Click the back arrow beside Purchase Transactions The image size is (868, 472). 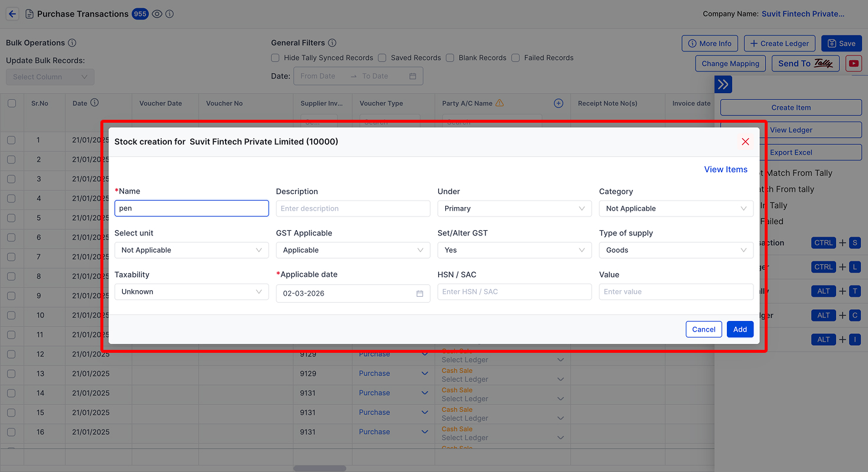12,14
